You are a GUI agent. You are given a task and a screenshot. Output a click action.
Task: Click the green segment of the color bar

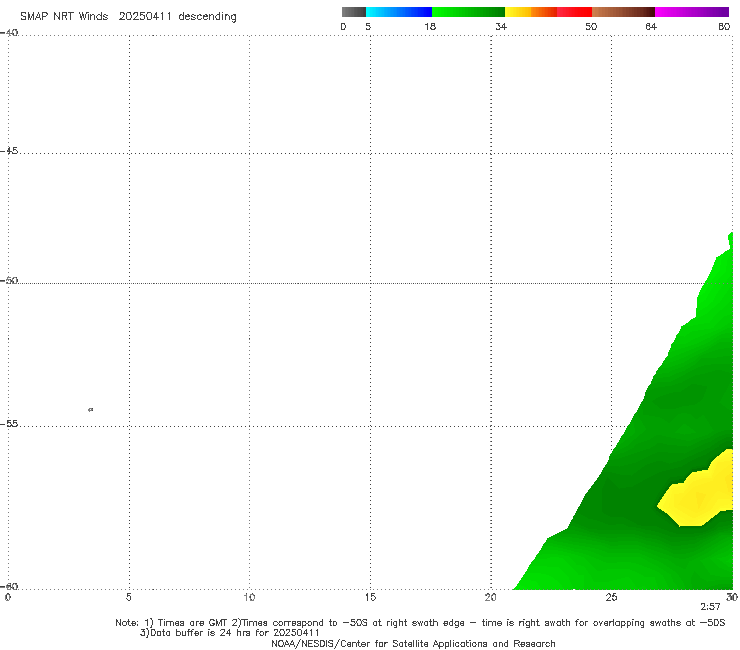pyautogui.click(x=468, y=12)
